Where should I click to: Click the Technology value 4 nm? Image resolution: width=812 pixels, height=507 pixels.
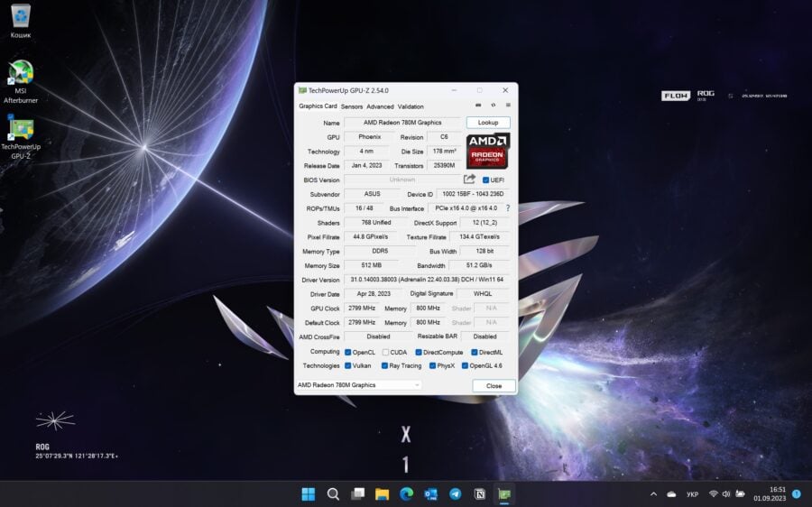tap(366, 152)
